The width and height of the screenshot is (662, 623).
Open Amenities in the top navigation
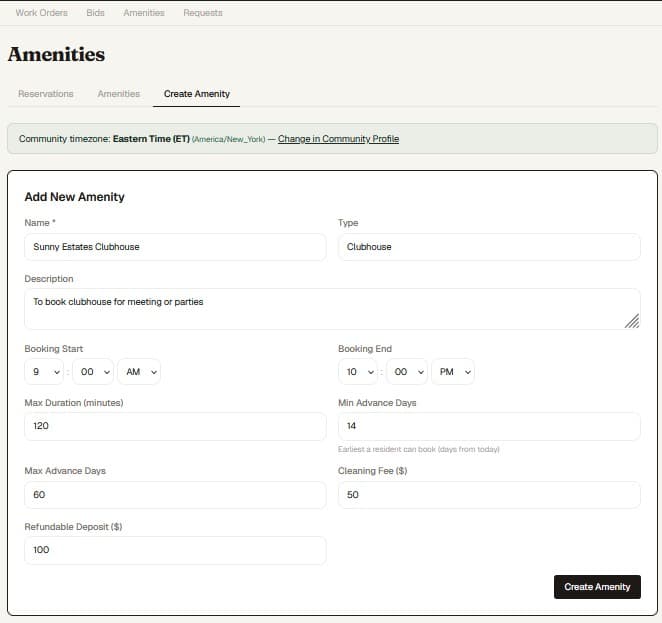point(144,13)
